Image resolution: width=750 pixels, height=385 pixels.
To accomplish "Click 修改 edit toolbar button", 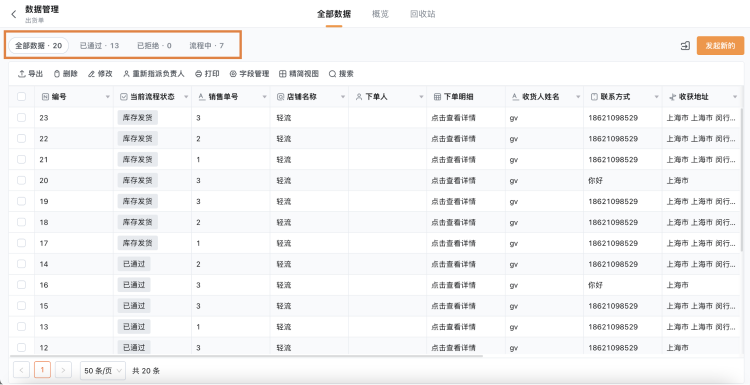I will click(100, 74).
